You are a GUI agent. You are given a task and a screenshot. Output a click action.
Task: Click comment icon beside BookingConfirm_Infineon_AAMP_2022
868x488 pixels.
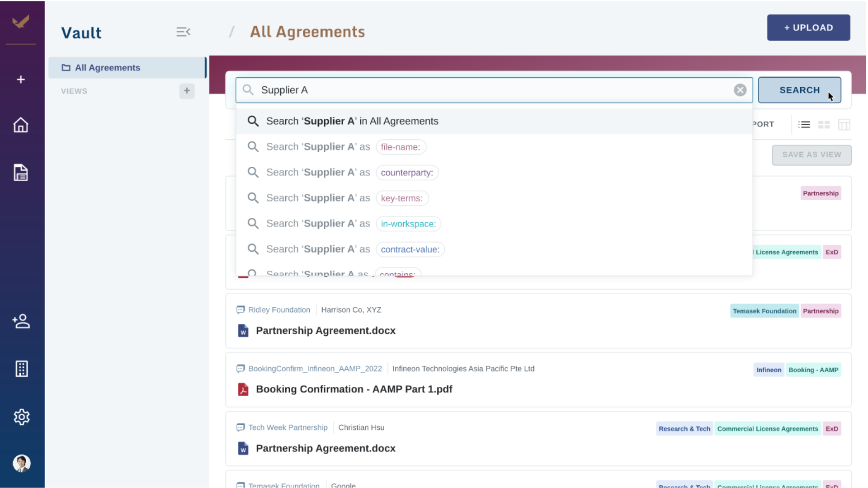click(241, 369)
